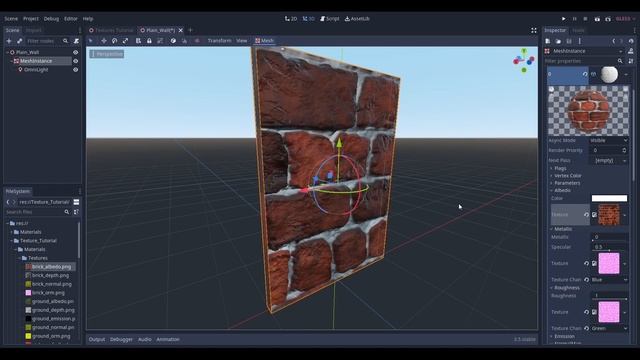Click the list selectable nodes tool icon
Viewport: 640px width, 360px height.
tap(138, 40)
